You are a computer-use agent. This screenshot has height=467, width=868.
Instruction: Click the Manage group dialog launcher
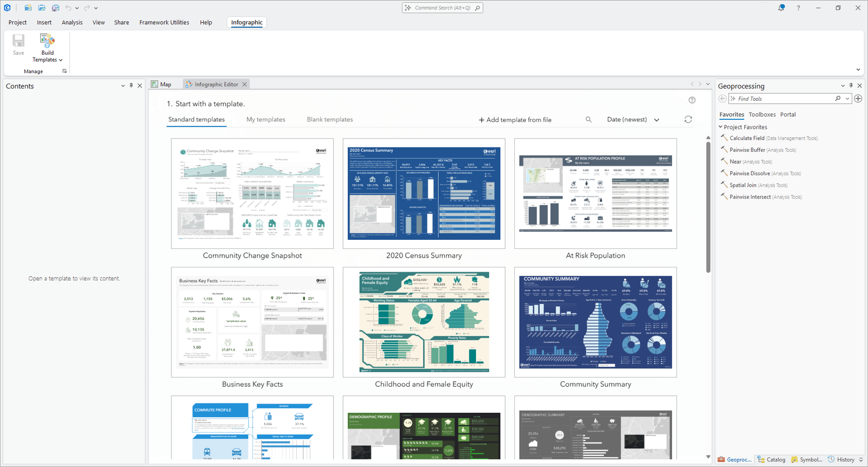(x=65, y=71)
